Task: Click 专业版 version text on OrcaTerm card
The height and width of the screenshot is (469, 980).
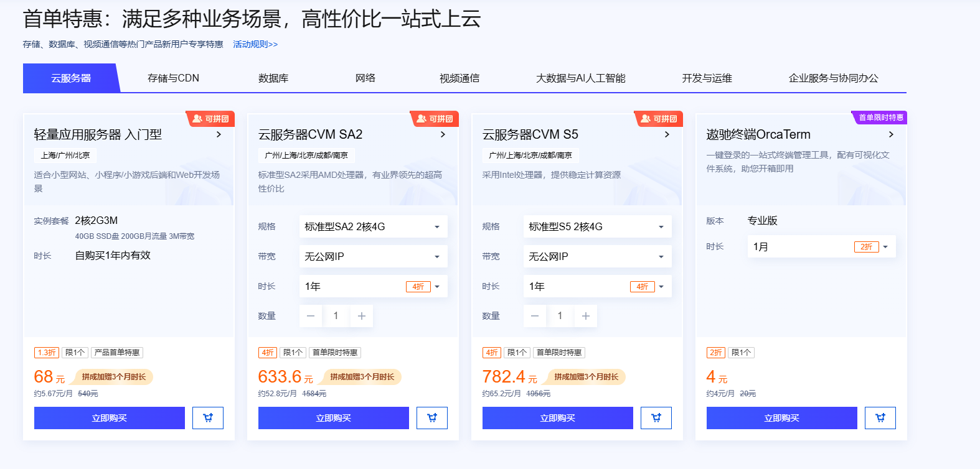Action: click(x=763, y=220)
